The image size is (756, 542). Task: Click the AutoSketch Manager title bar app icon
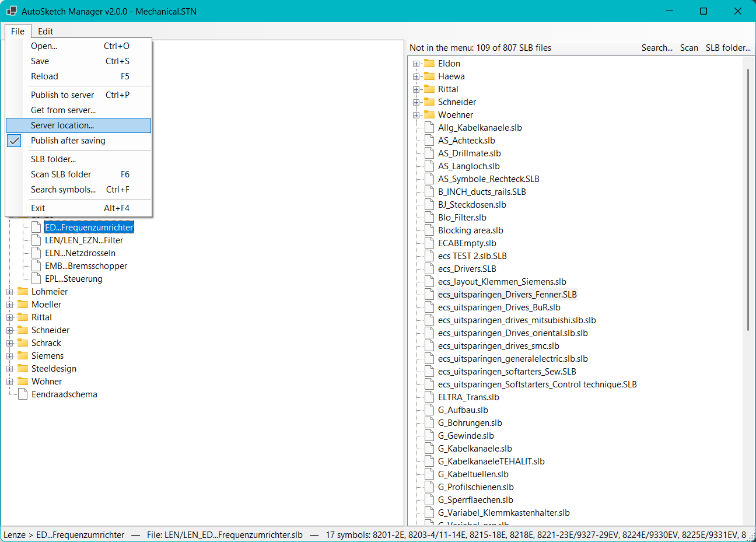coord(12,11)
